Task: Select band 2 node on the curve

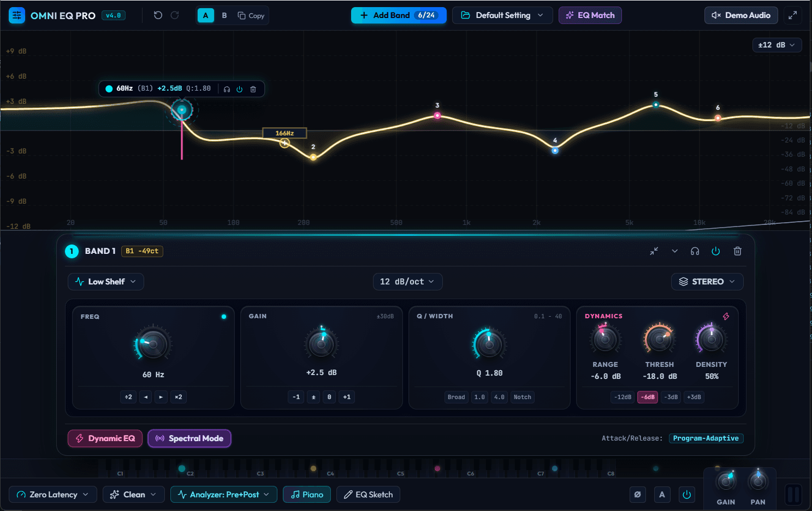Action: point(313,157)
